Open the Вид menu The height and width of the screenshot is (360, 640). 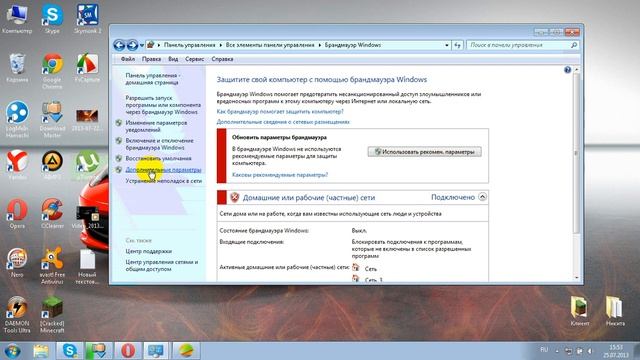(173, 59)
